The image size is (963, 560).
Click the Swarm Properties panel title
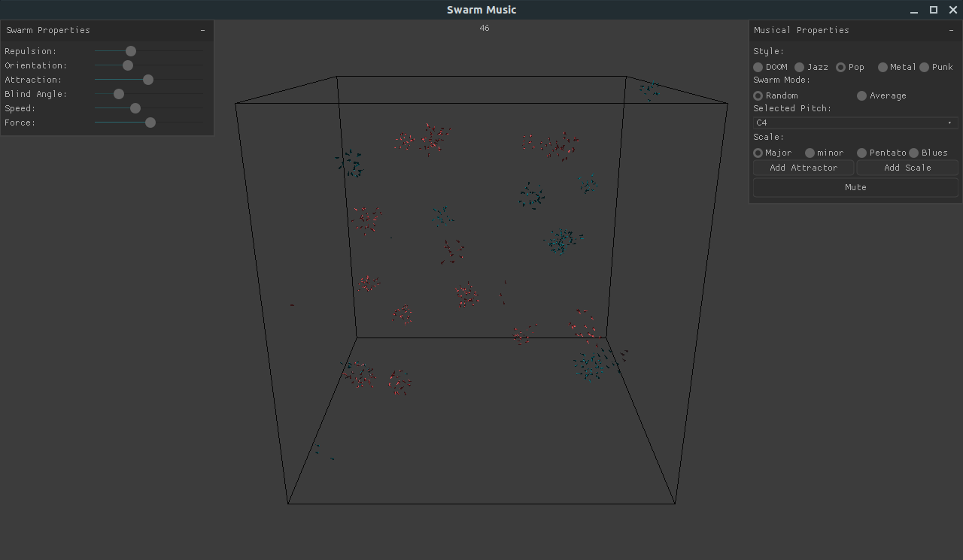pos(48,30)
